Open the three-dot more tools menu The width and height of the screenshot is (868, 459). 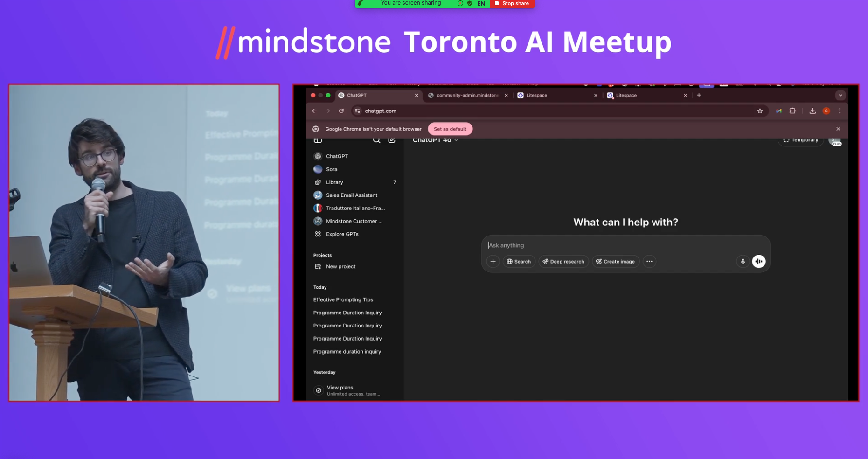point(649,262)
